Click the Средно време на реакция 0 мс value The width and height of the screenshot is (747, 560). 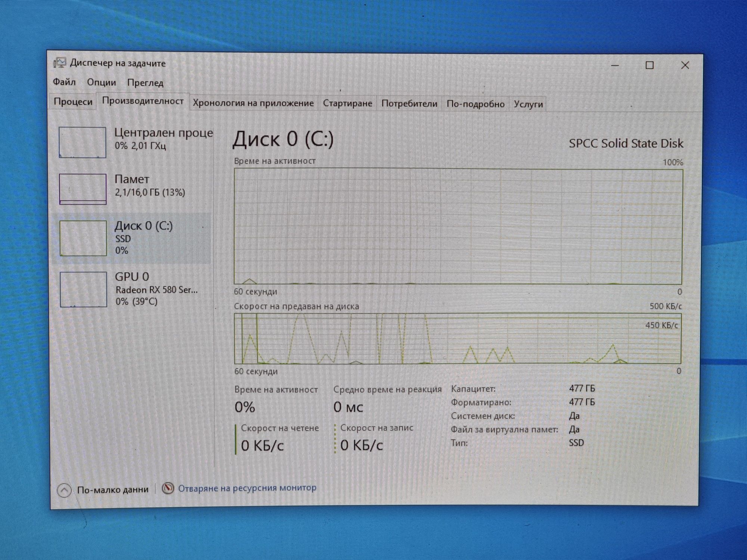tap(348, 407)
